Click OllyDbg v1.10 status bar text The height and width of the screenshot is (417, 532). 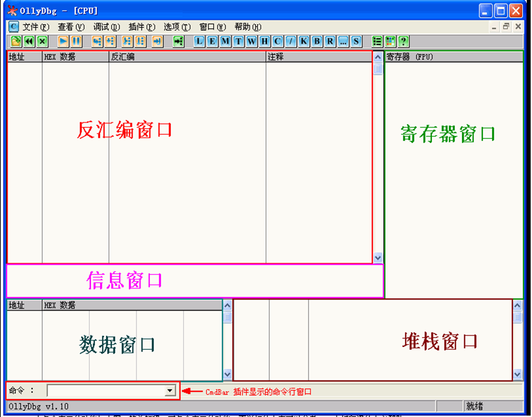(39, 406)
